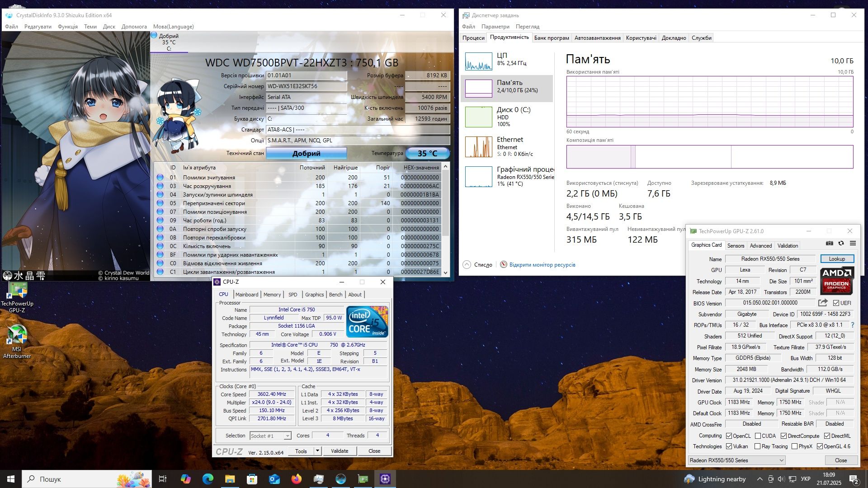This screenshot has width=868, height=488.
Task: Click the blue status orb for attribute 05
Action: click(x=160, y=203)
